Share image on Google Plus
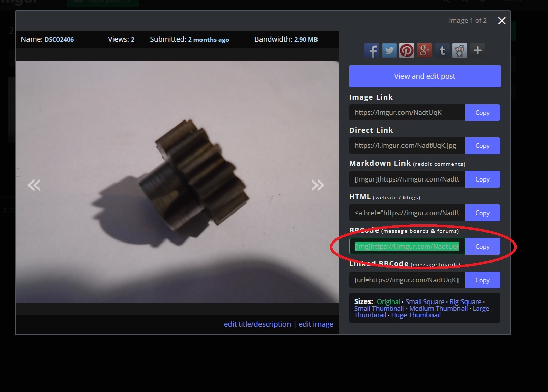 (424, 51)
